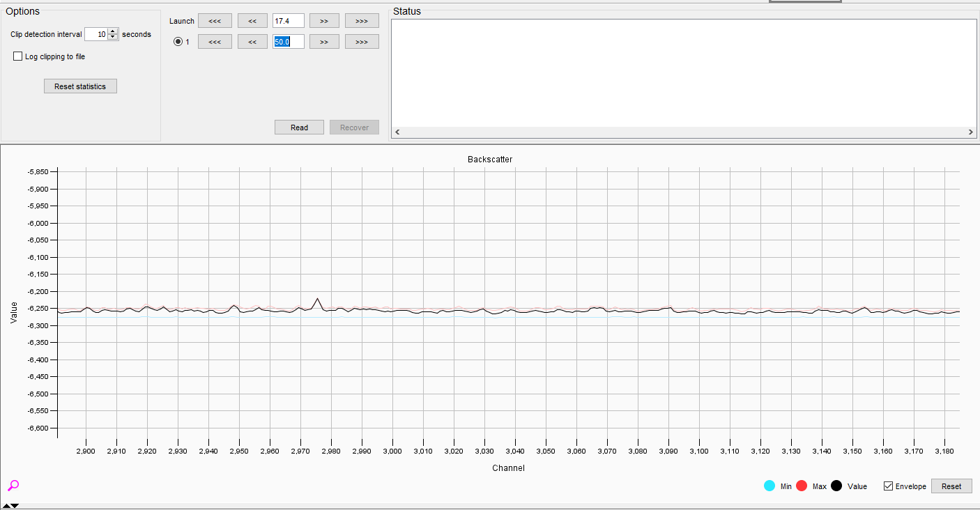Image resolution: width=980 pixels, height=510 pixels.
Task: Click the '>>>' button on the Launch row
Action: 362,20
